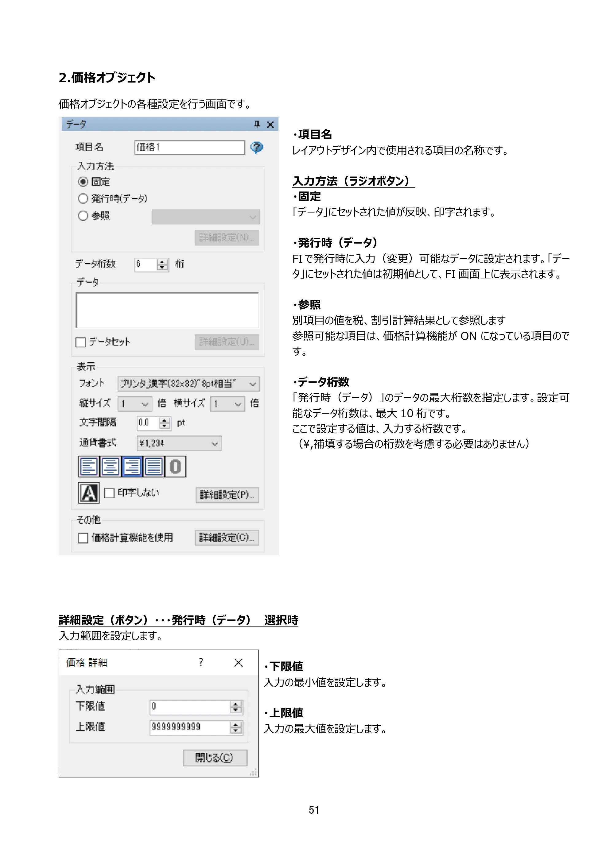Click the データ桁数 value field showing 6
The width and height of the screenshot is (614, 868).
(x=146, y=264)
